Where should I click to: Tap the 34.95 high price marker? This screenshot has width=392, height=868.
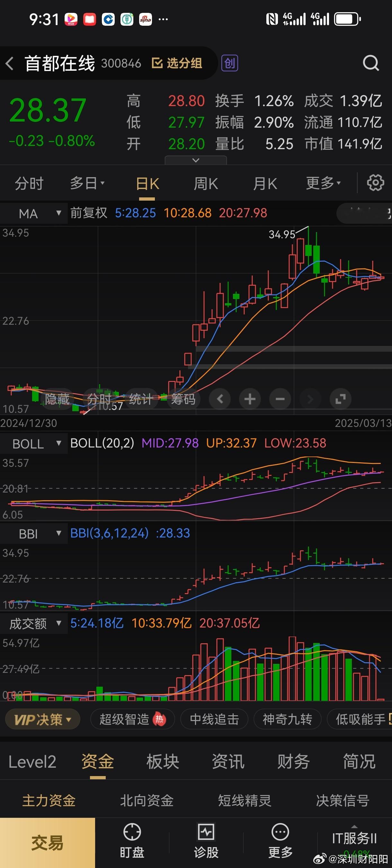(x=282, y=235)
